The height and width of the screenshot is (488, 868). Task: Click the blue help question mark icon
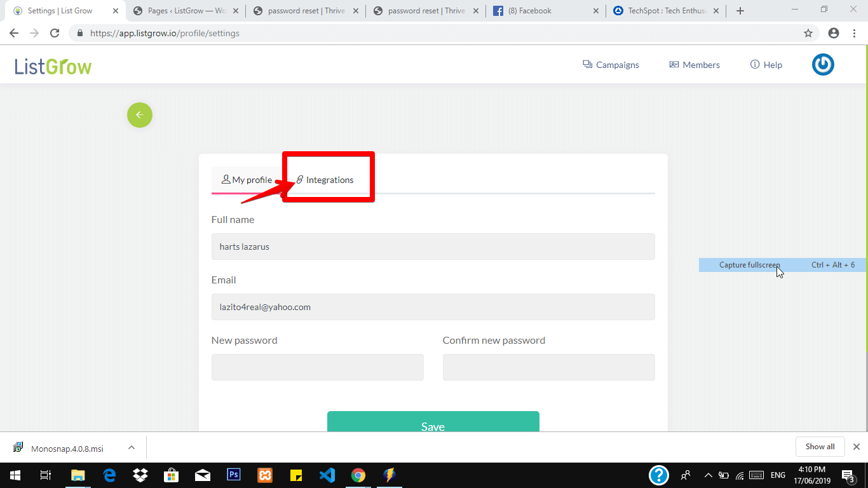click(659, 475)
